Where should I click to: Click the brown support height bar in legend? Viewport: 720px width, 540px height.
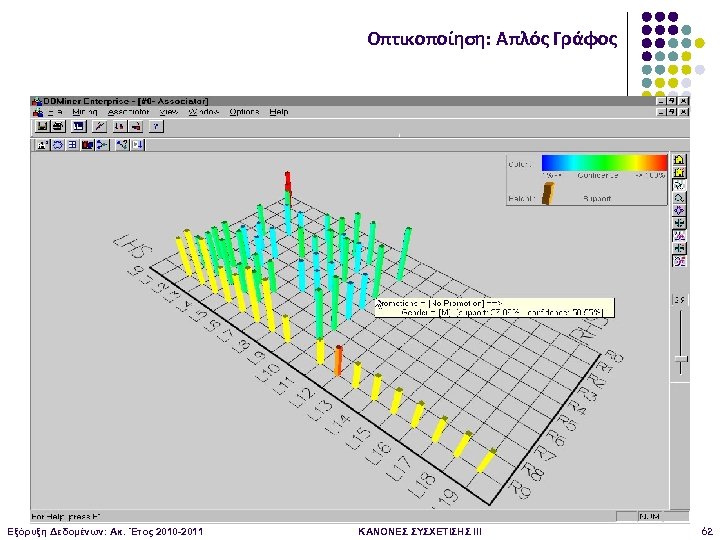pos(548,193)
